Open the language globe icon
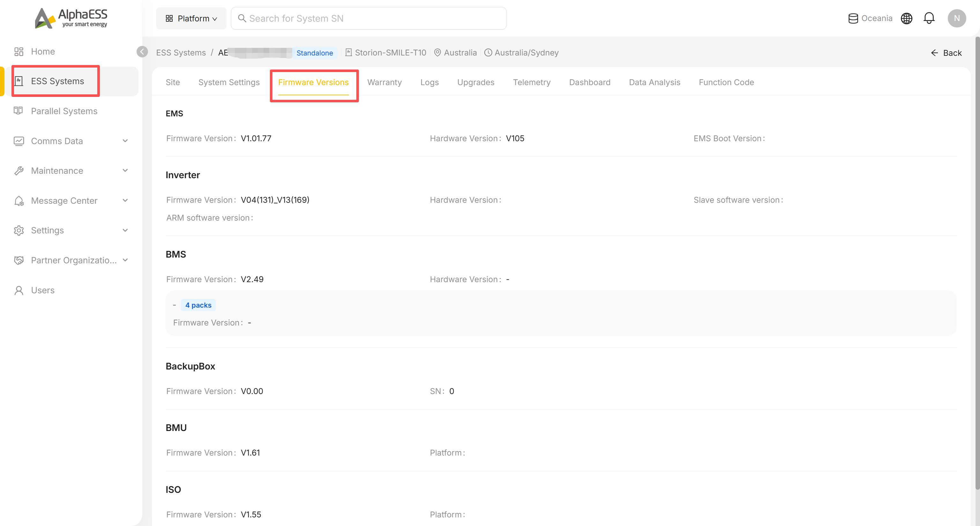Viewport: 980px width, 526px height. 907,18
